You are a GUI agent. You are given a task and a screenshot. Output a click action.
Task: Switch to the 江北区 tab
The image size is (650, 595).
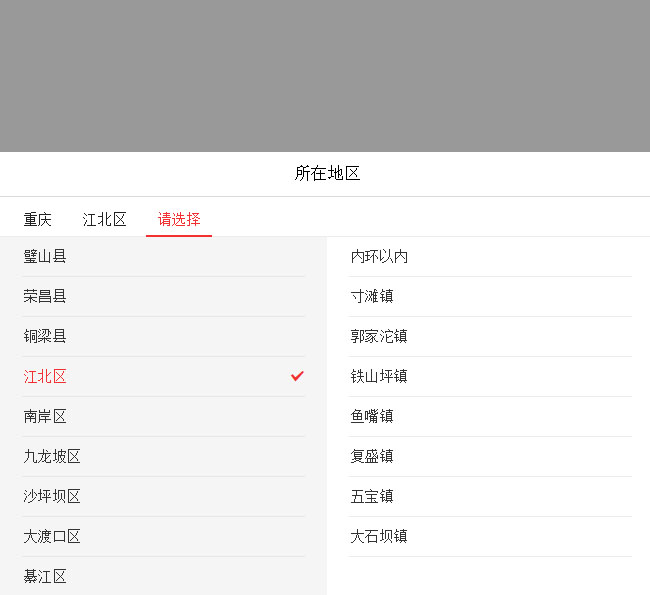click(x=105, y=219)
